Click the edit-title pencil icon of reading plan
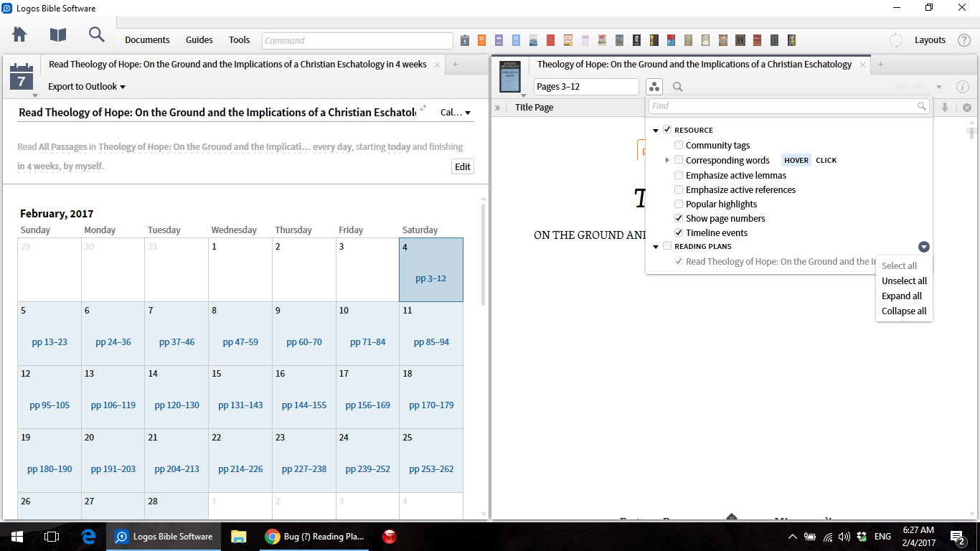Viewport: 980px width, 551px height. click(x=423, y=108)
